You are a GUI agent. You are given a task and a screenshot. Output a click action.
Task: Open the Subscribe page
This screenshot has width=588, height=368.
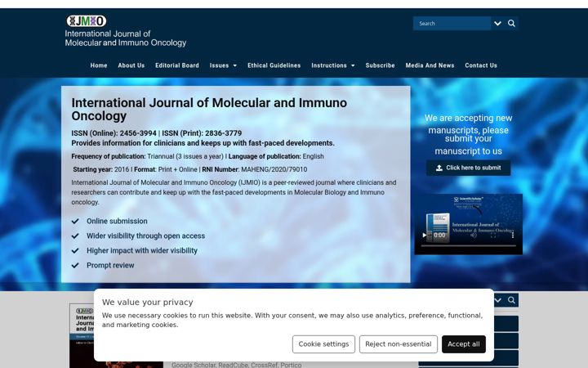[x=381, y=65]
